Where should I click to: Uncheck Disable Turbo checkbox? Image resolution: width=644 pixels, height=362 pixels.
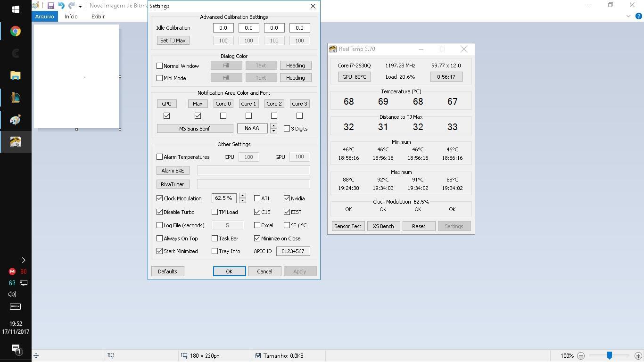(x=159, y=212)
